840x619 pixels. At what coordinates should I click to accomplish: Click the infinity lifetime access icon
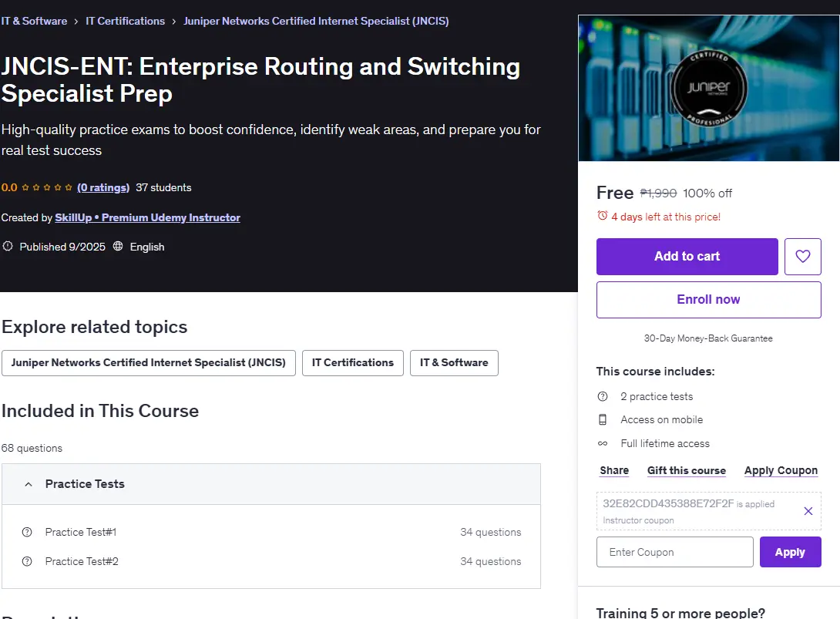point(603,443)
